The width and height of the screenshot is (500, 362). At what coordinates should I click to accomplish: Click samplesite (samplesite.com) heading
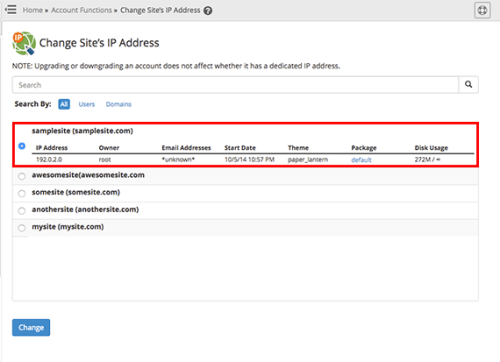pos(82,131)
